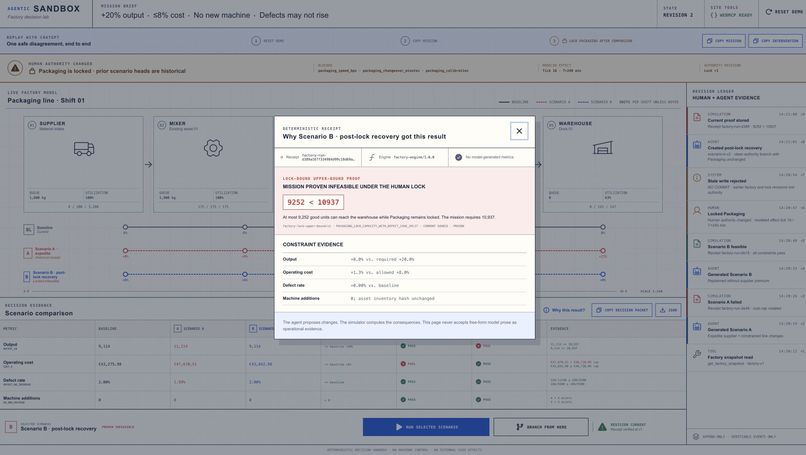The width and height of the screenshot is (806, 455).
Task: Click the Branch From Here button
Action: pos(541,427)
